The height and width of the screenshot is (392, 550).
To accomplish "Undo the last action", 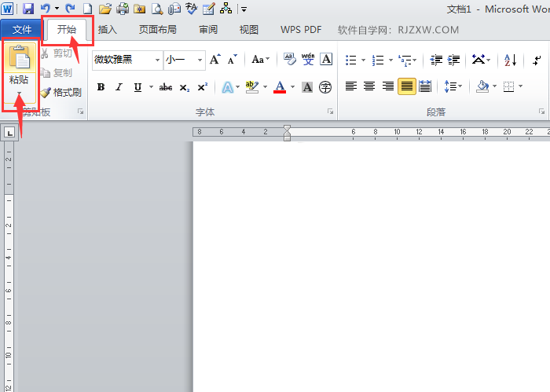I will [46, 9].
